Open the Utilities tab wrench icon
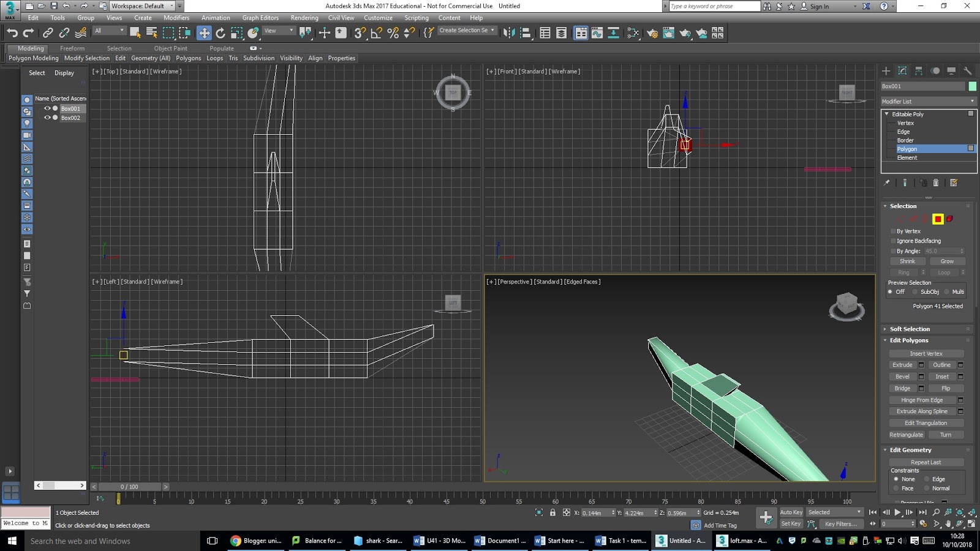The image size is (980, 551). [968, 71]
